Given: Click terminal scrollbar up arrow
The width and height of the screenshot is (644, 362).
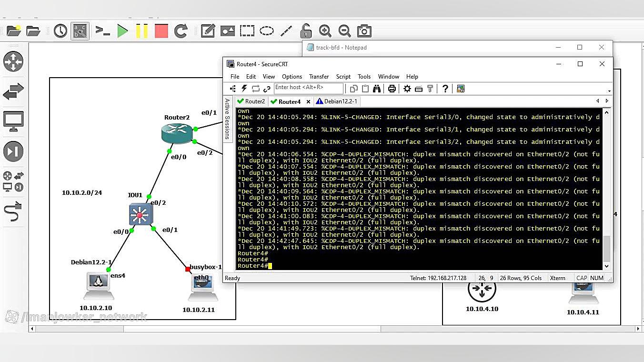Looking at the screenshot, I should point(606,112).
